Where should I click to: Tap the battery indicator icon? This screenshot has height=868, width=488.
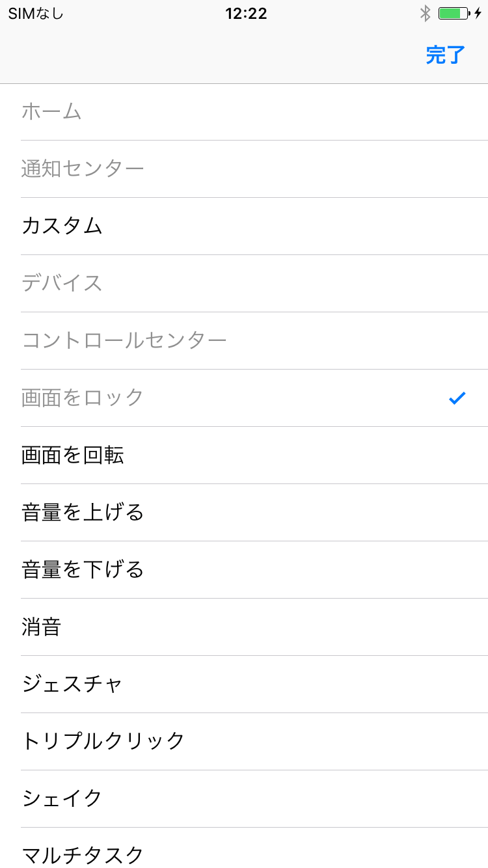click(x=455, y=14)
